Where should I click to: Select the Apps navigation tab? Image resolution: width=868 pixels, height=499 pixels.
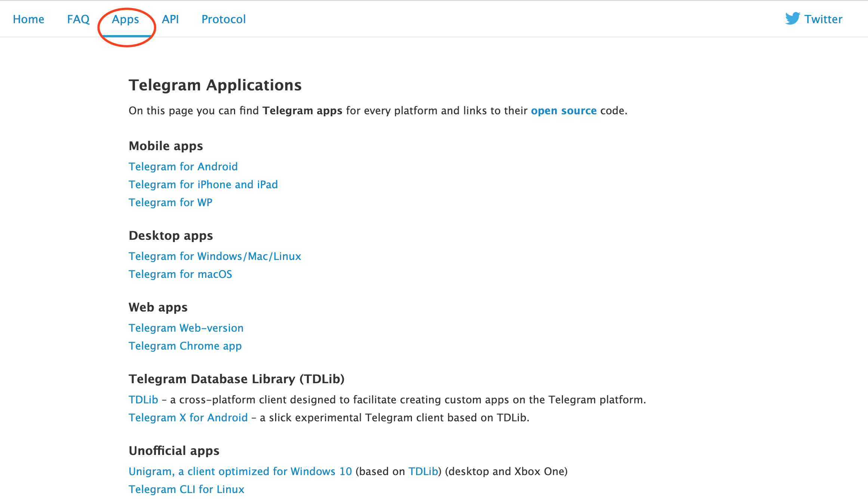pyautogui.click(x=126, y=19)
